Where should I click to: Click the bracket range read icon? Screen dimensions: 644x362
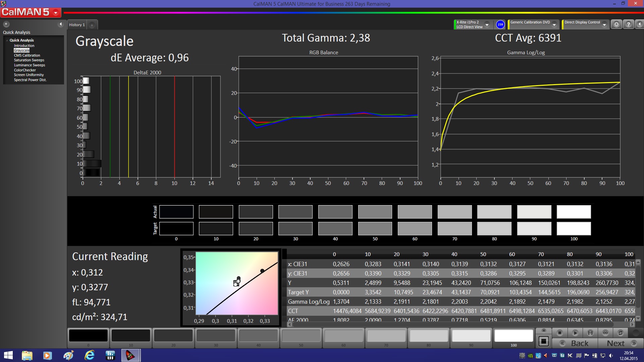tap(590, 333)
